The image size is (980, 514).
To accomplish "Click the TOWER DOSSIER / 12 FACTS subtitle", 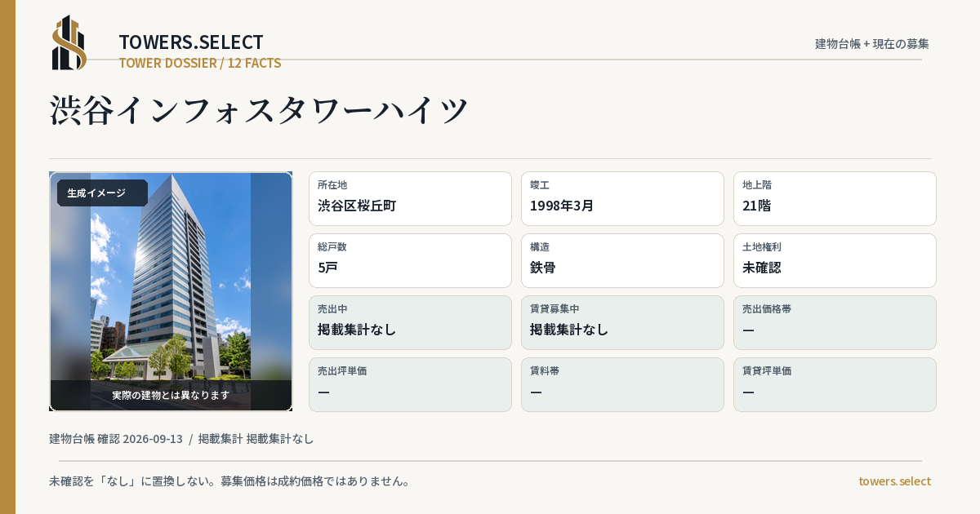I will coord(200,63).
